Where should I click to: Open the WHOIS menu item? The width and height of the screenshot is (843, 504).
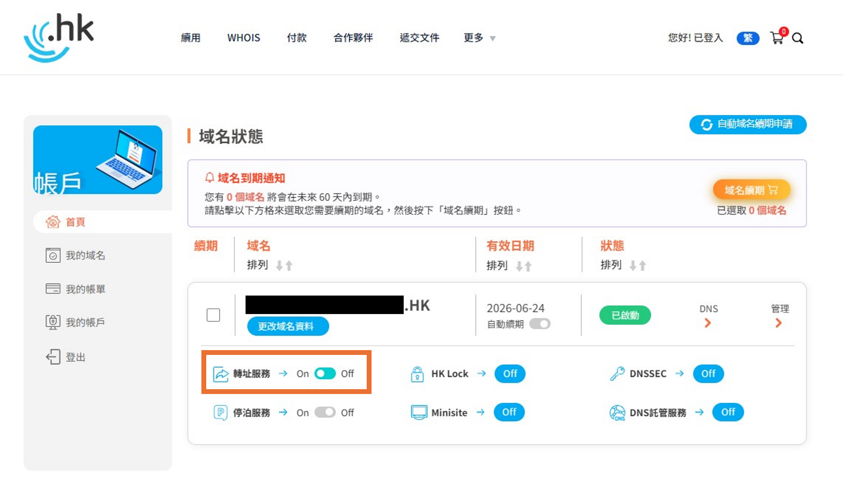[x=243, y=38]
